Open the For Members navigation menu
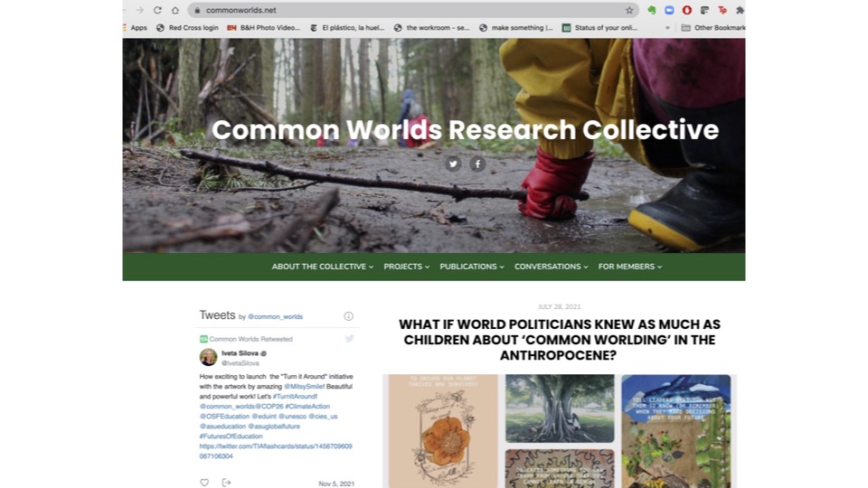This screenshot has height=488, width=868. (630, 267)
